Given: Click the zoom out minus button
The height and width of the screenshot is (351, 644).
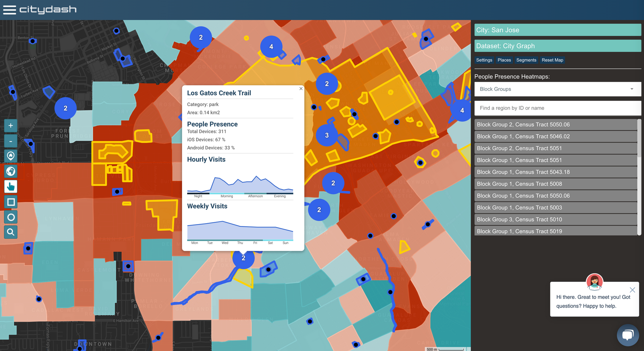Looking at the screenshot, I should coord(11,141).
